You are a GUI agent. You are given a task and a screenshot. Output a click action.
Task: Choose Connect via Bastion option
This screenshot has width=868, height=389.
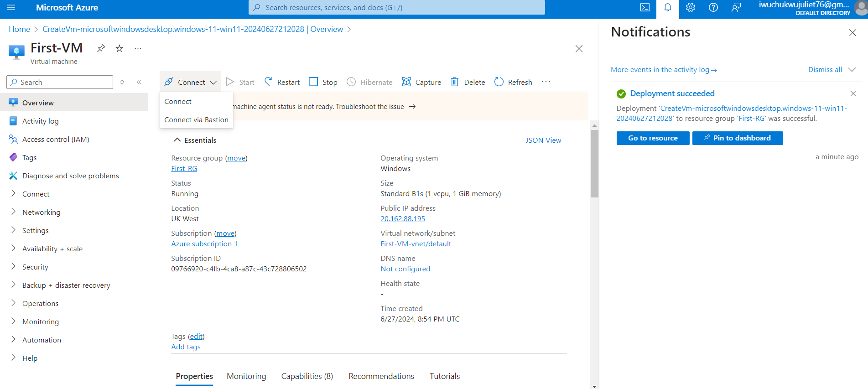click(x=196, y=120)
